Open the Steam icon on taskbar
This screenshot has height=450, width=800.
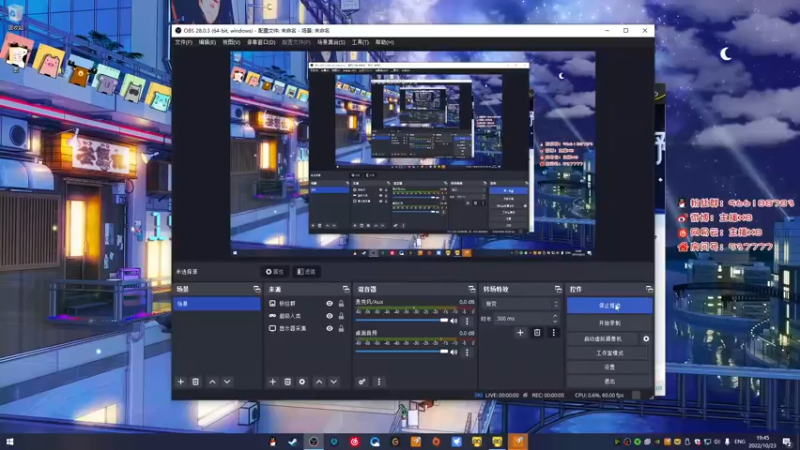292,442
